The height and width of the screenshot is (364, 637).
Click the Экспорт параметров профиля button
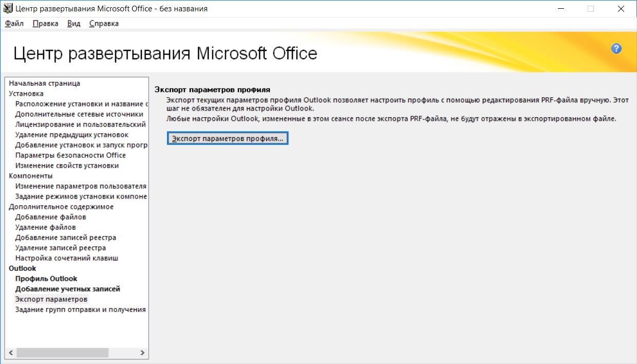(x=228, y=139)
